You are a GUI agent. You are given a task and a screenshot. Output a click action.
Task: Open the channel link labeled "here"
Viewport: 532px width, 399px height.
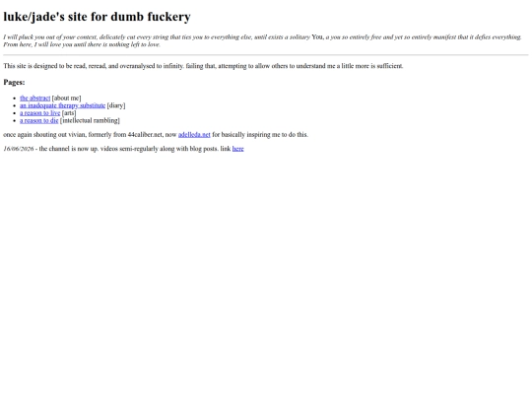click(x=237, y=149)
